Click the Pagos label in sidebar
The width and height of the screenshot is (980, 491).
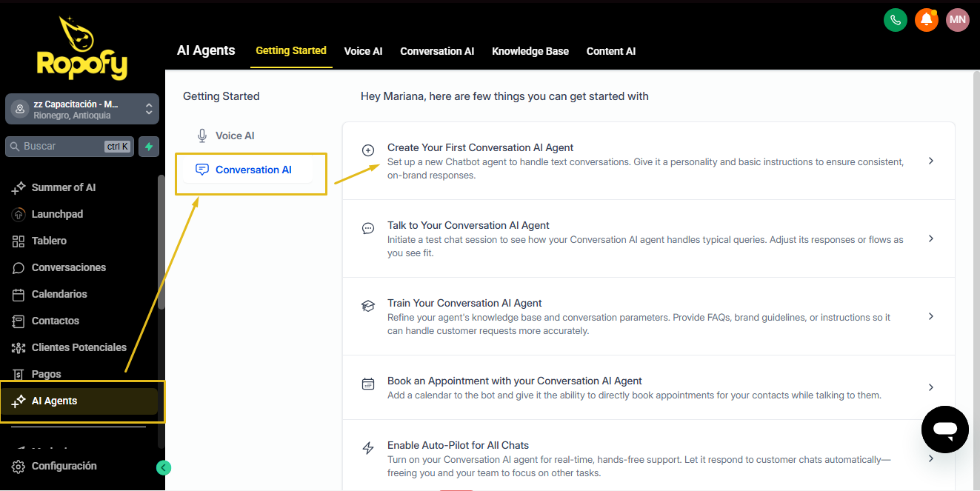pyautogui.click(x=47, y=375)
